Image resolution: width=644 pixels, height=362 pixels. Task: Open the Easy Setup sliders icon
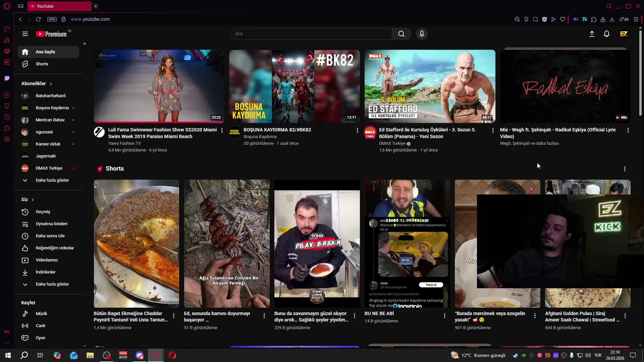click(x=636, y=19)
